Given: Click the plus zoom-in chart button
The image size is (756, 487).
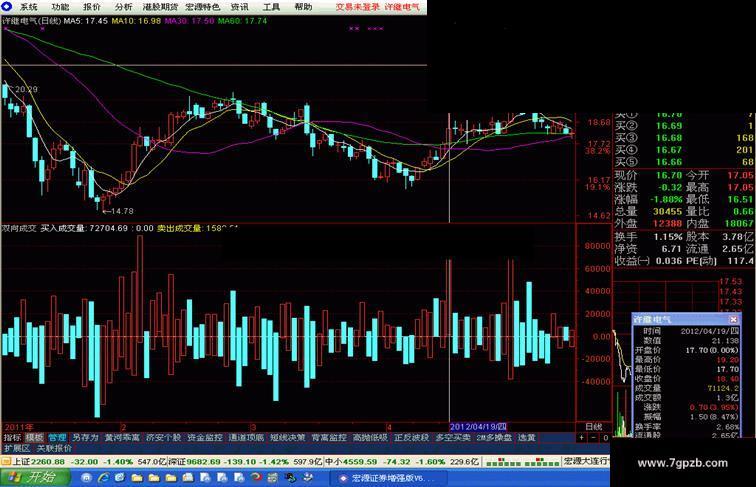Looking at the screenshot, I should [x=581, y=438].
